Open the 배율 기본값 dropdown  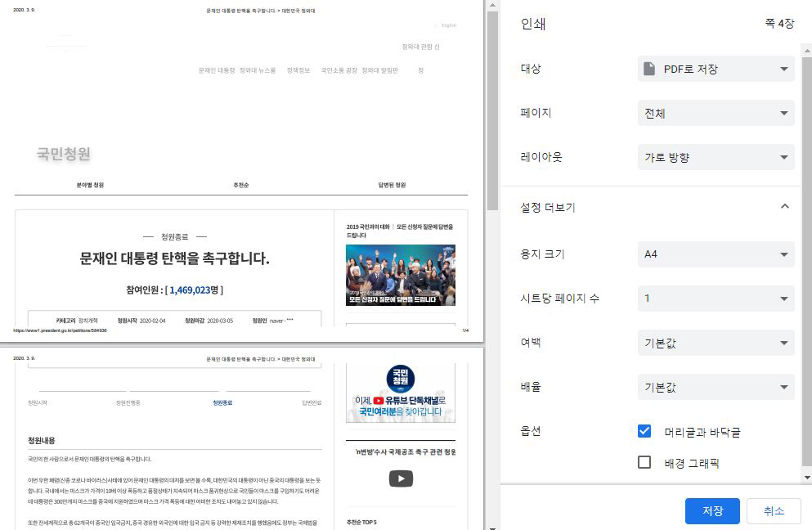(x=716, y=387)
